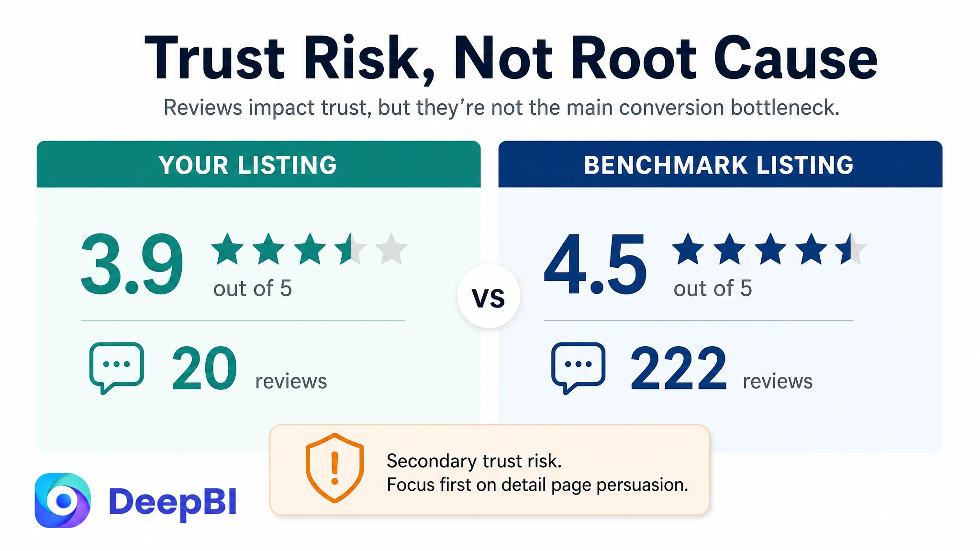Click the half-filled fifth navy star

coord(851,249)
